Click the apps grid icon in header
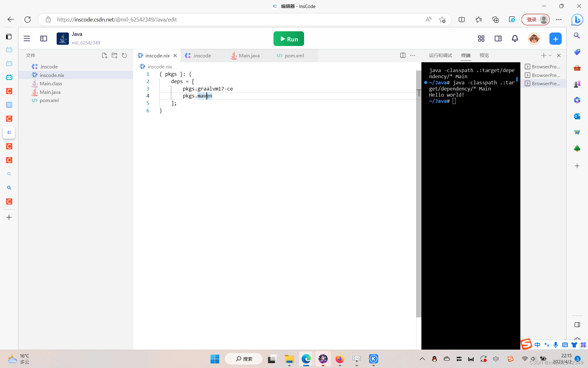Image resolution: width=588 pixels, height=368 pixels. click(481, 39)
